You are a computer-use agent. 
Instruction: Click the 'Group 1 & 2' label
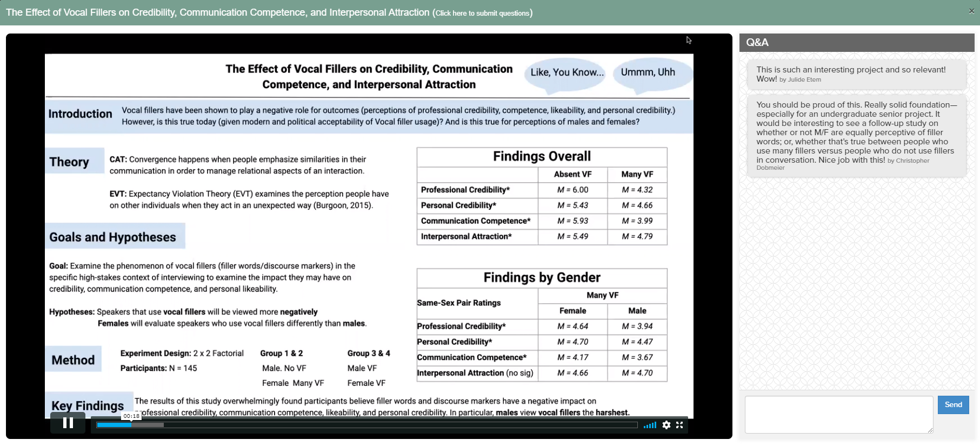282,354
